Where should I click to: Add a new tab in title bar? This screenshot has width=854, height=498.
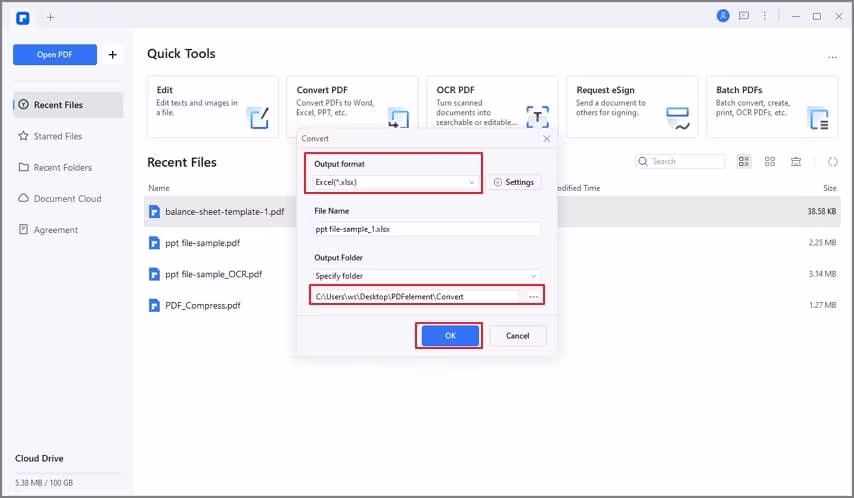click(x=51, y=17)
